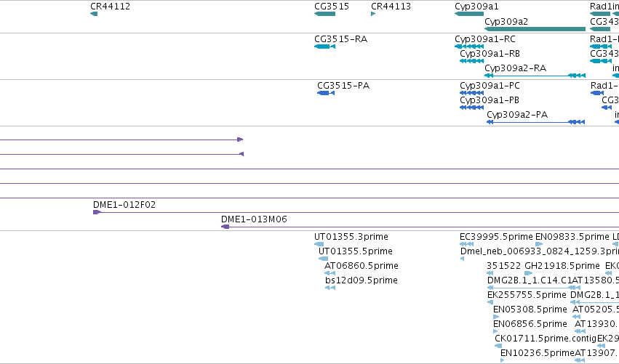Screen dimensions: 619x364
Task: Click the EN09833.5prime EST label
Action: click(572, 237)
